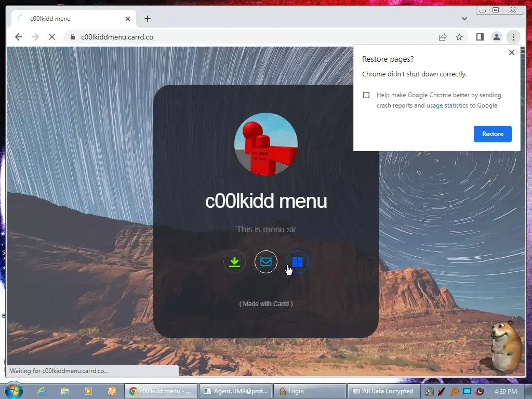The image size is (532, 399).
Task: Click the 'This is menu sir' text
Action: tap(266, 229)
